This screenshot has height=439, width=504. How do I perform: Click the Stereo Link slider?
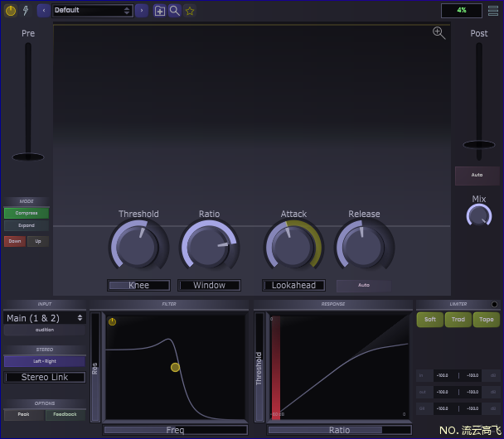(45, 377)
